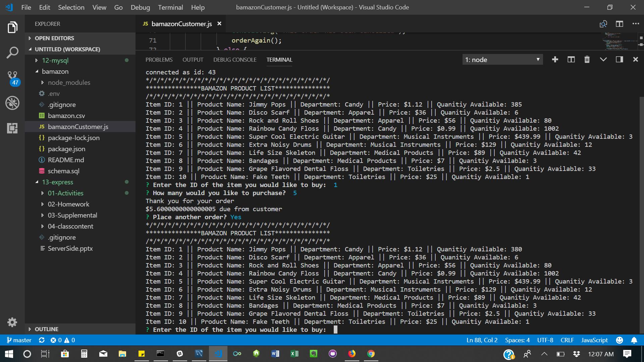This screenshot has height=362, width=644.
Task: Click the JavaScript language mode
Action: pos(594,340)
